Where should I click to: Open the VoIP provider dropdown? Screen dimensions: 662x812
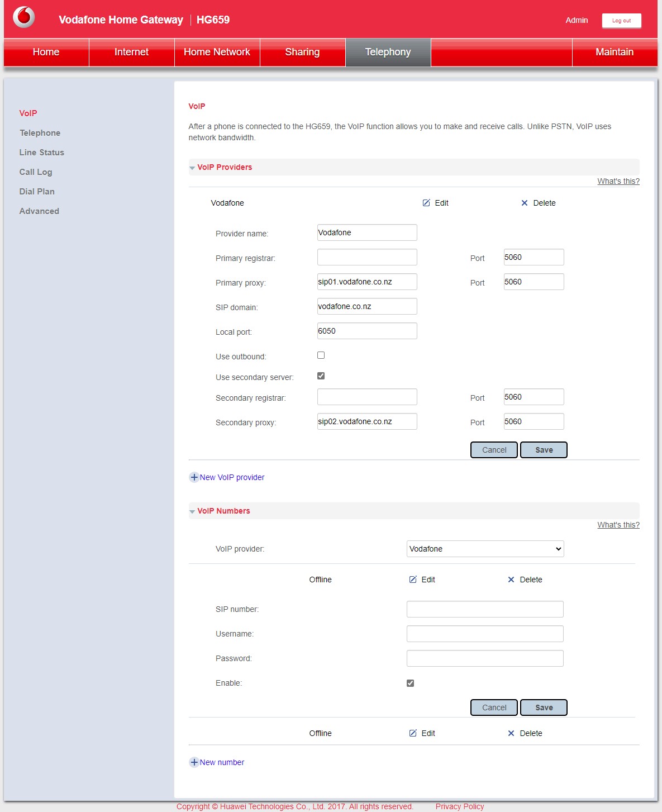(x=485, y=549)
